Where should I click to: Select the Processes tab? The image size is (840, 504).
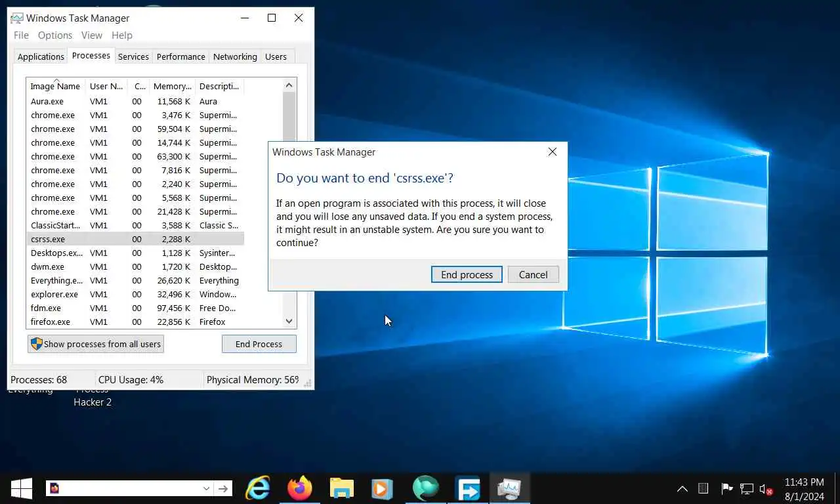click(91, 55)
